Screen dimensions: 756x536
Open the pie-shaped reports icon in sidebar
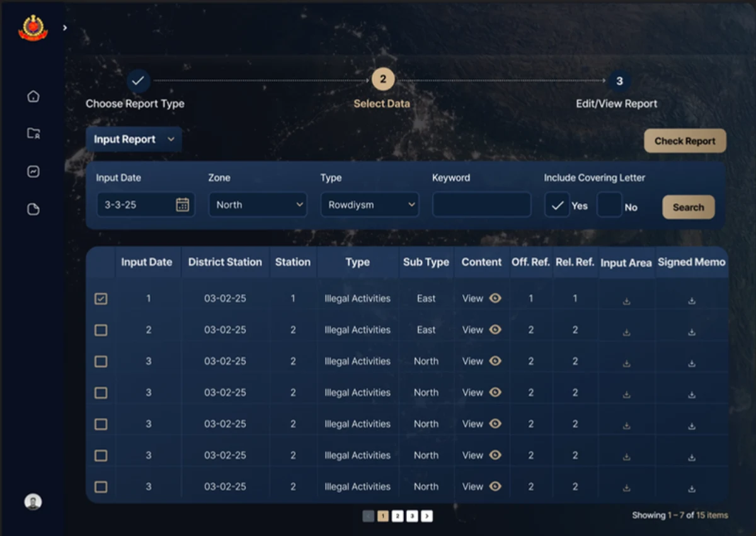[33, 209]
